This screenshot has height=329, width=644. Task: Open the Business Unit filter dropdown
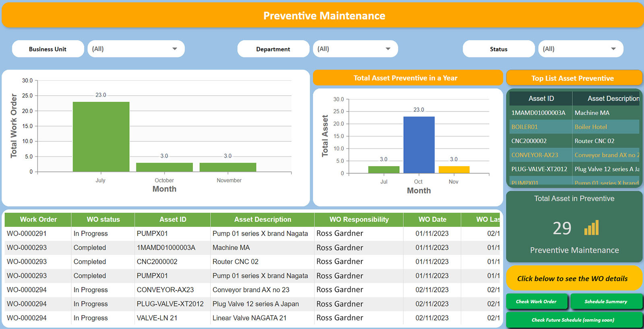pyautogui.click(x=136, y=49)
